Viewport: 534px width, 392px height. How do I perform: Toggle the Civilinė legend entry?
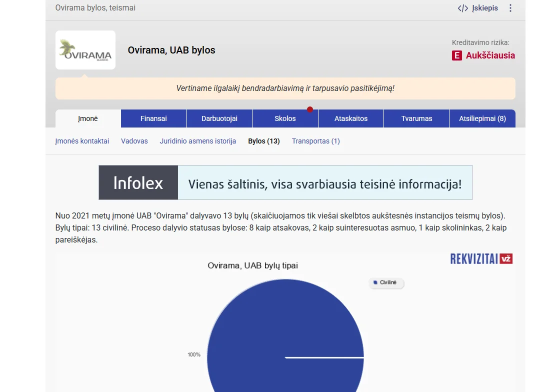click(x=386, y=282)
